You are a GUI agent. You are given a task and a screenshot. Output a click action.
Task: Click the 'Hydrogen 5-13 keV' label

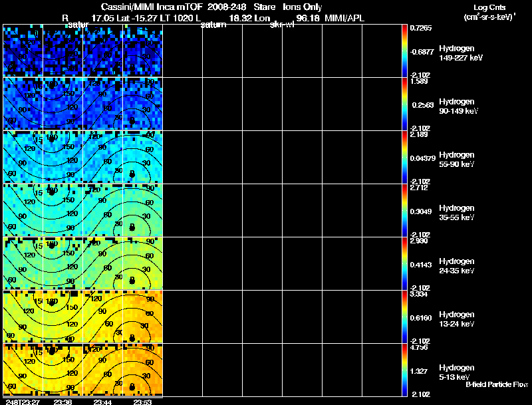tap(457, 372)
